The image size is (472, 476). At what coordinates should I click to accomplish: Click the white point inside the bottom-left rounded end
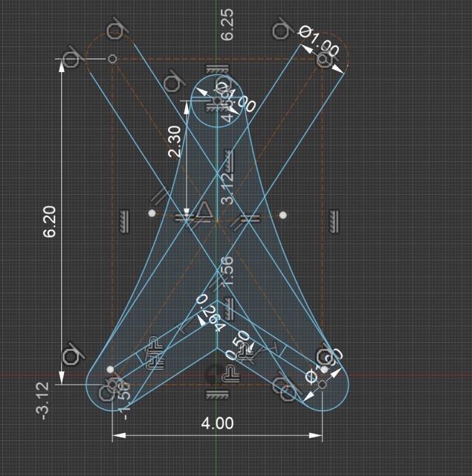(110, 370)
